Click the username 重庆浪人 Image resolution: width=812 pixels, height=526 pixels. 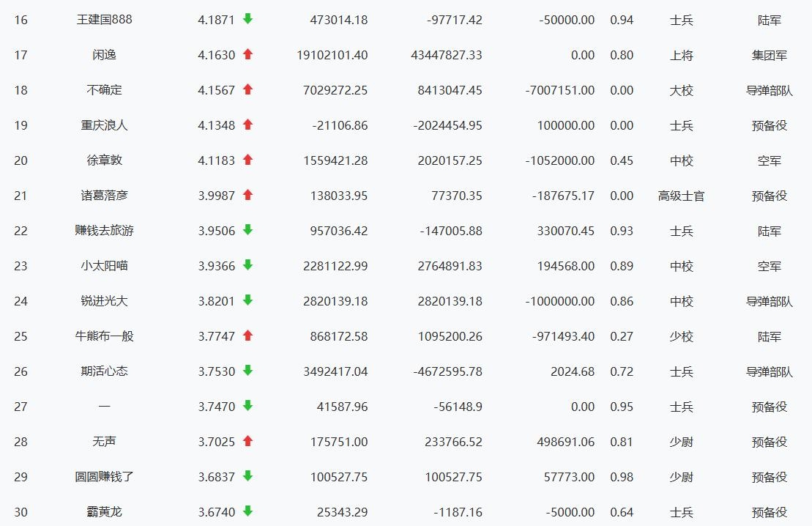point(104,125)
